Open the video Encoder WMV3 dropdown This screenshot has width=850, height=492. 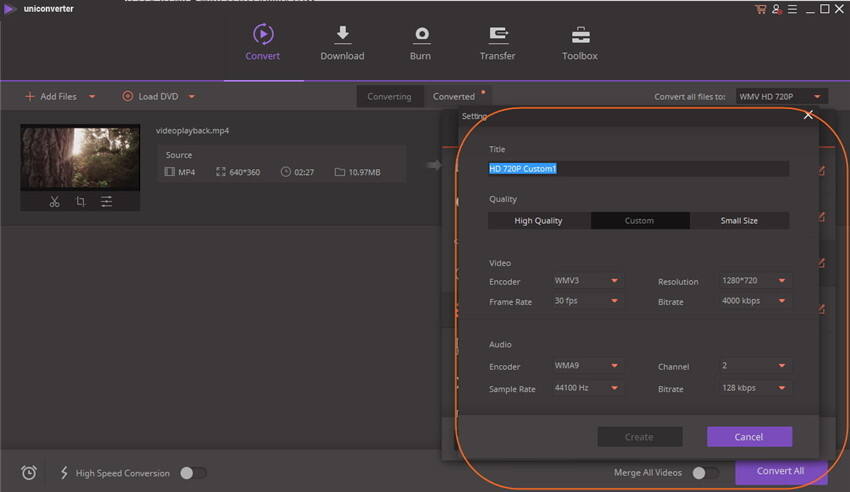(586, 281)
